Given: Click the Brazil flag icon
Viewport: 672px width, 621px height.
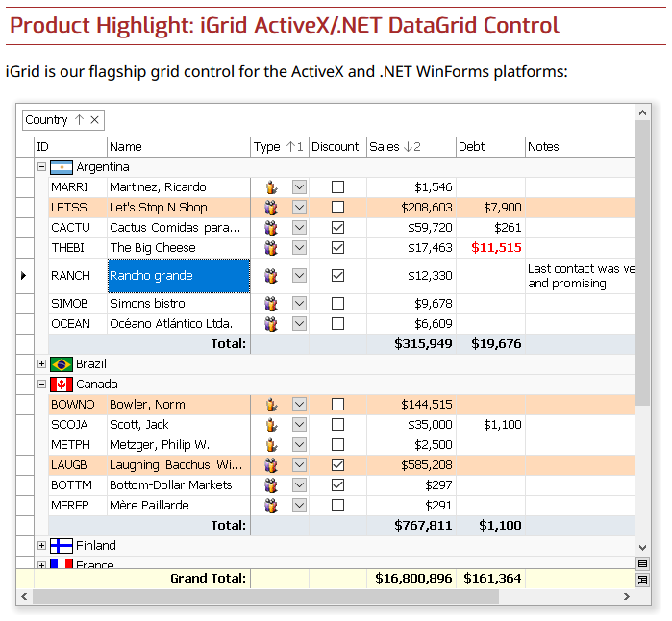Looking at the screenshot, I should [62, 364].
